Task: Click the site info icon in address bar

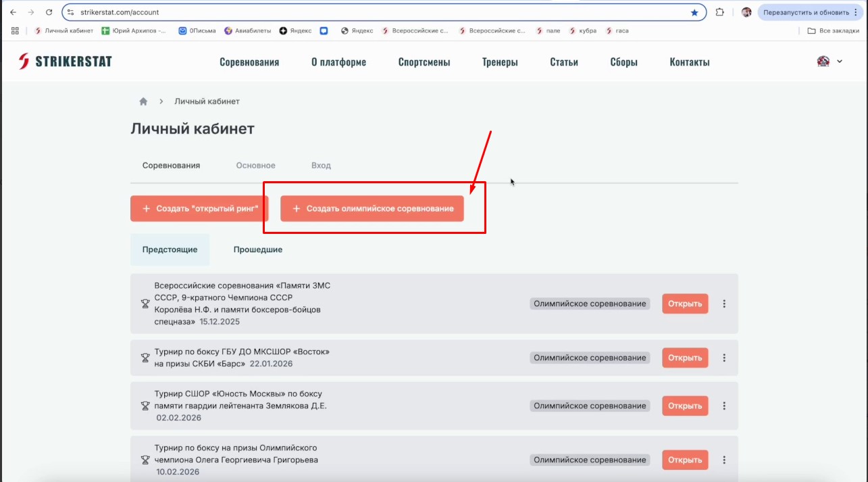Action: point(71,12)
